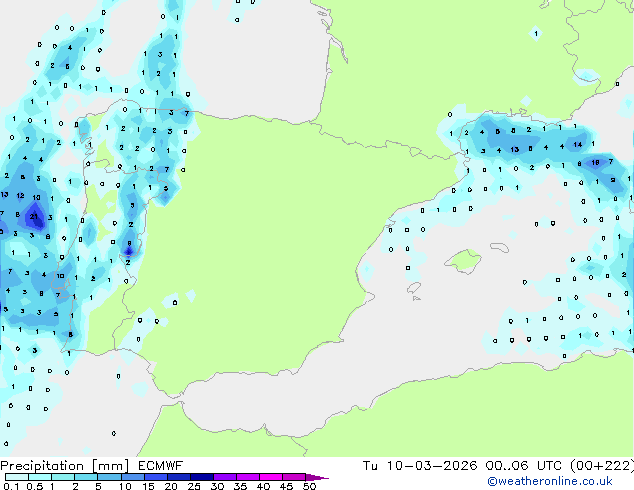Open the weatheronline.co.uk copyright link
The image size is (634, 490).
coord(550,481)
